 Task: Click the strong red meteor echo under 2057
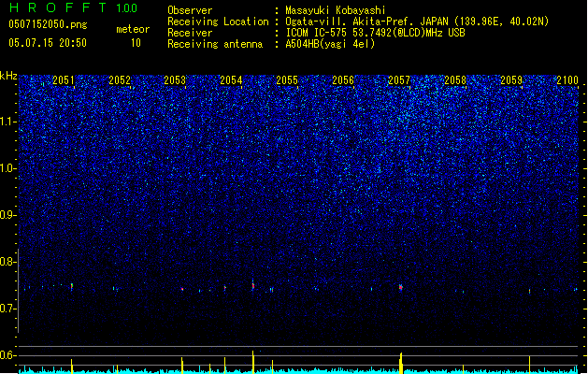point(400,288)
